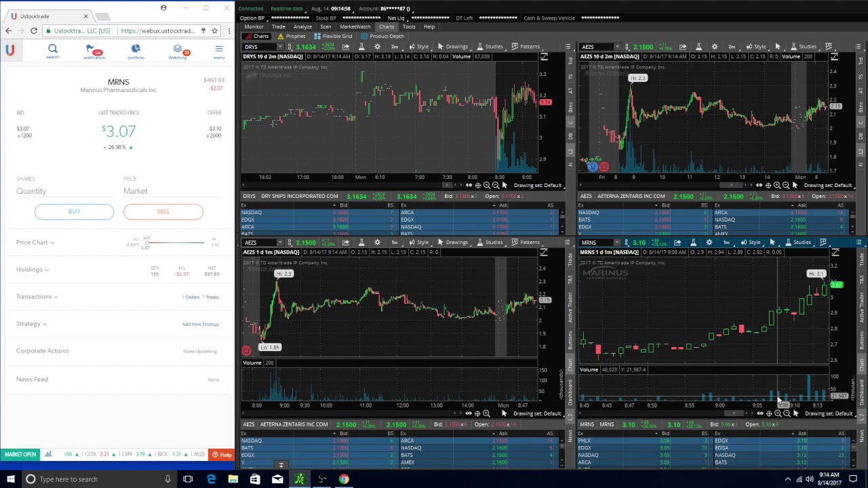The width and height of the screenshot is (868, 488).
Task: Open Edge browser from taskbar
Action: [x=211, y=479]
